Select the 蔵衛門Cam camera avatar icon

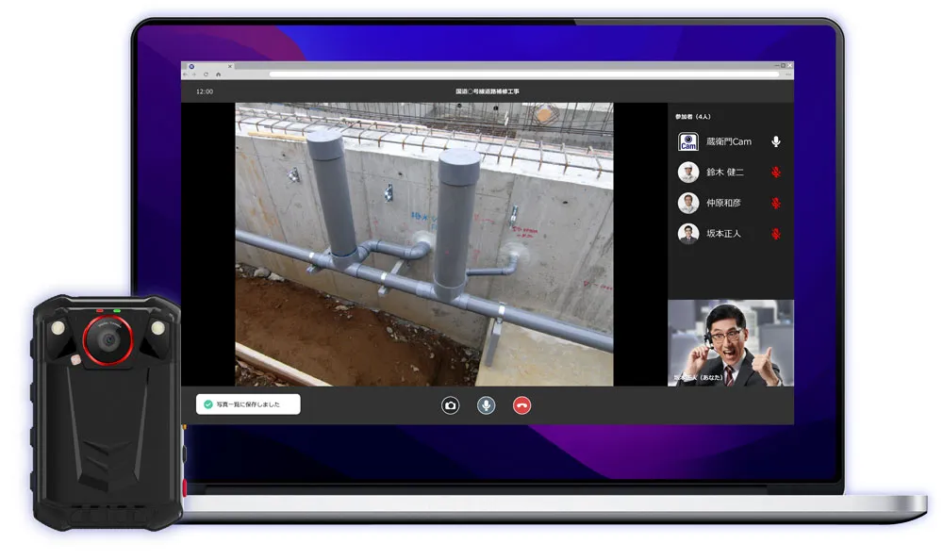688,141
